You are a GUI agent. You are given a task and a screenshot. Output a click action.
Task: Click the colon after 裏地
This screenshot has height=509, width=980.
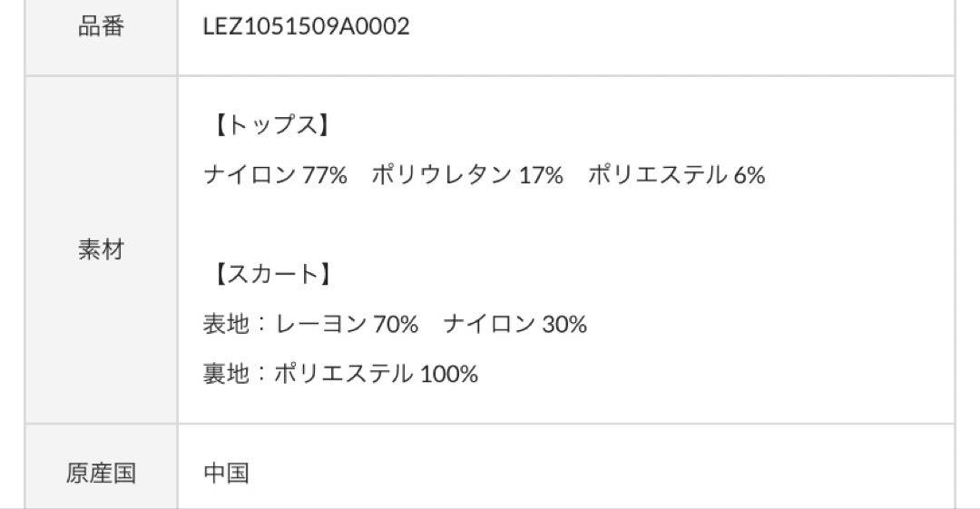[261, 373]
